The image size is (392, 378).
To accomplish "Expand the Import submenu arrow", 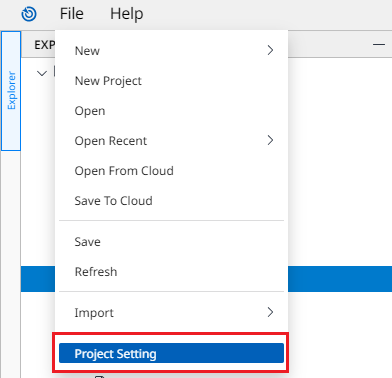I will 270,312.
